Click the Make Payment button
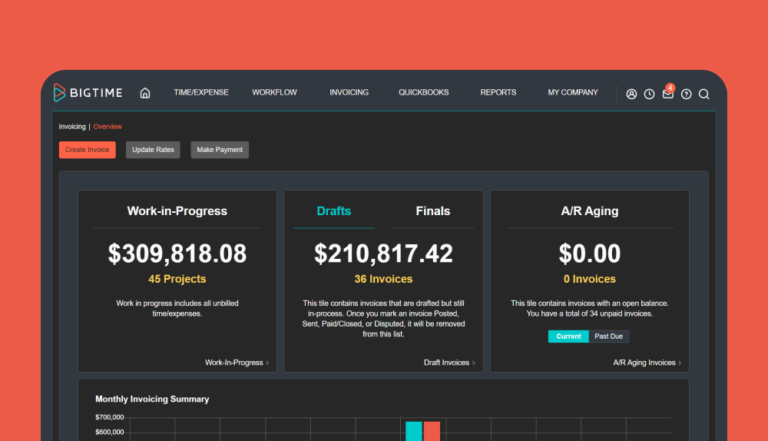Viewport: 768px width, 441px height. pyautogui.click(x=219, y=150)
